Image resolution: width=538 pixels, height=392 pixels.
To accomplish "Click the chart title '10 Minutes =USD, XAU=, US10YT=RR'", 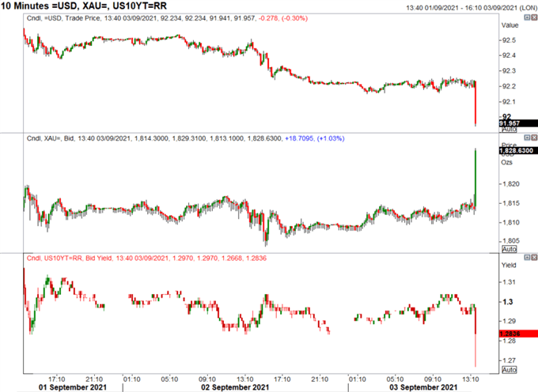I will pyautogui.click(x=84, y=6).
